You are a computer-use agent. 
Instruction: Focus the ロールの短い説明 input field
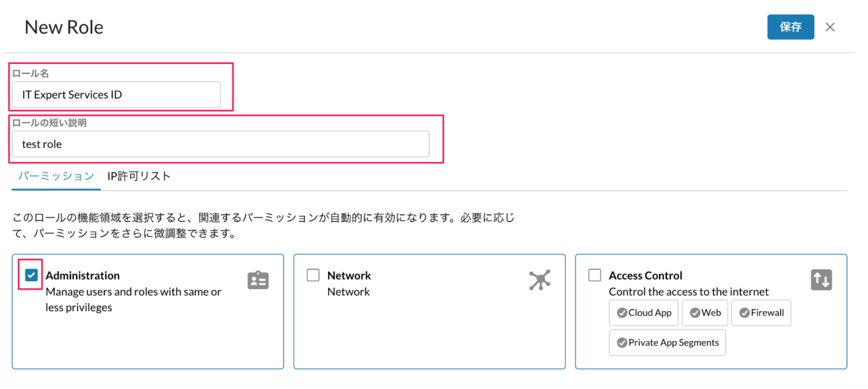[220, 144]
